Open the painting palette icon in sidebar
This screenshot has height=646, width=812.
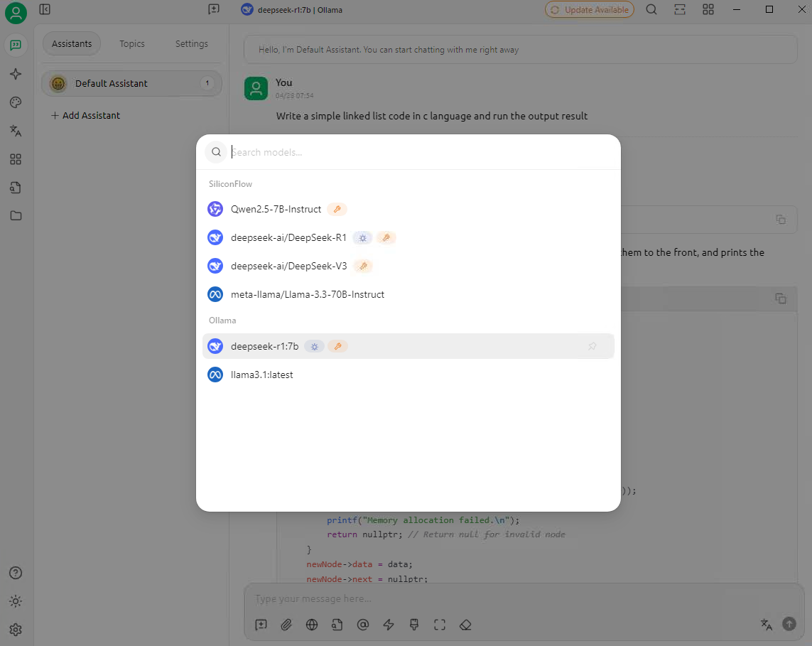click(16, 102)
